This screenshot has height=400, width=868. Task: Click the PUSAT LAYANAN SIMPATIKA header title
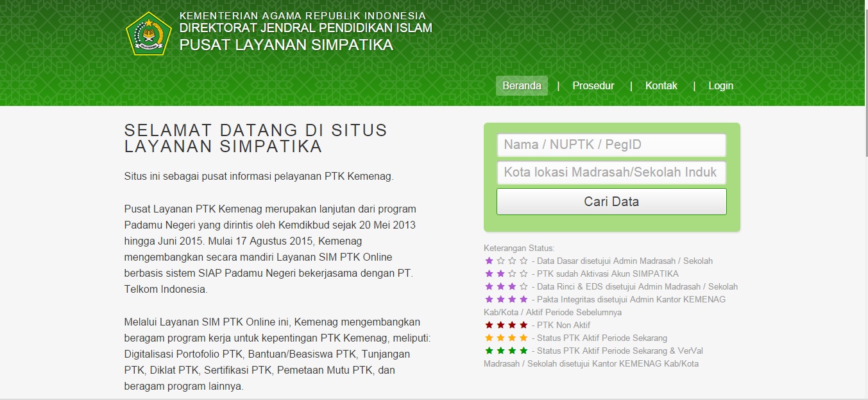click(x=286, y=45)
